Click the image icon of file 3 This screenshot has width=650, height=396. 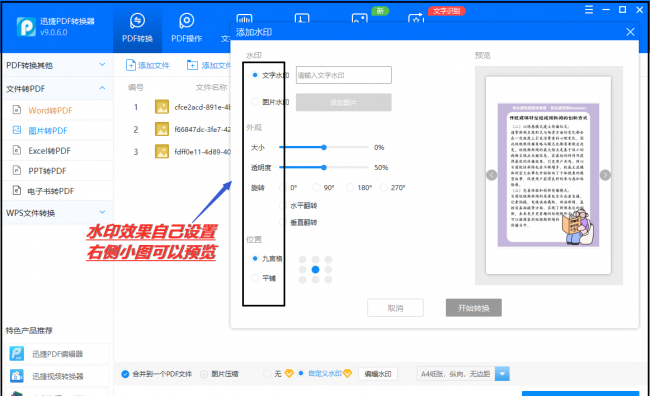(162, 152)
